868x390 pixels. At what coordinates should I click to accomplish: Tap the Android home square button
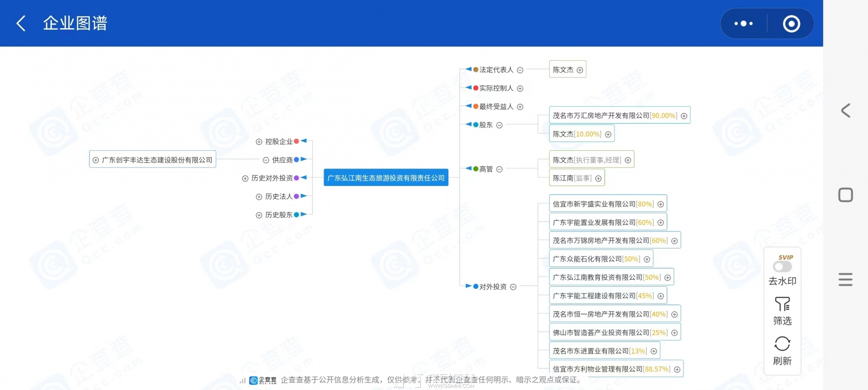pyautogui.click(x=846, y=195)
